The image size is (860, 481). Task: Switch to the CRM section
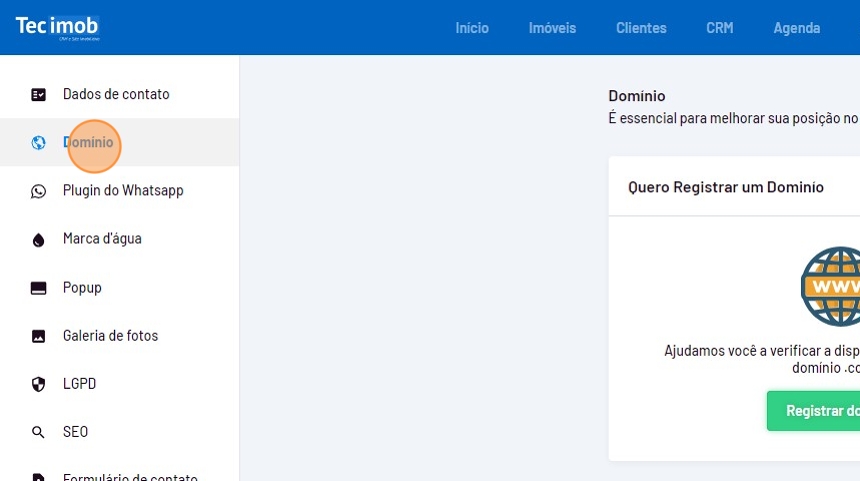click(x=719, y=28)
